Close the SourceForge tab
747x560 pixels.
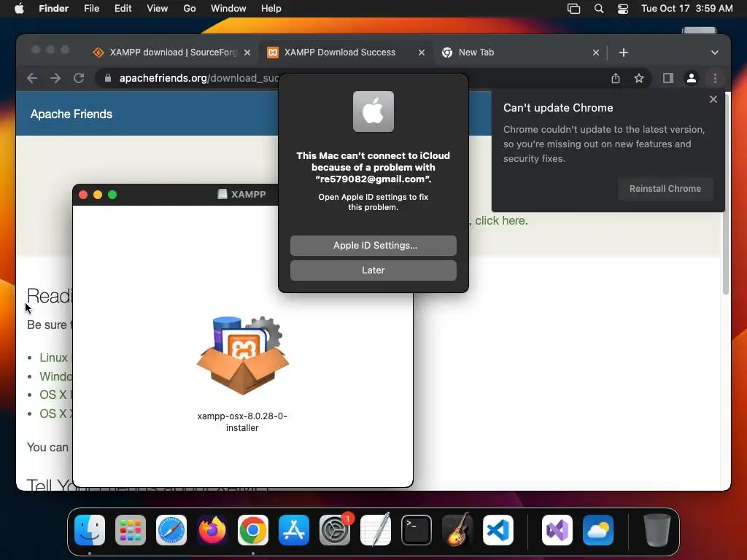click(x=247, y=52)
